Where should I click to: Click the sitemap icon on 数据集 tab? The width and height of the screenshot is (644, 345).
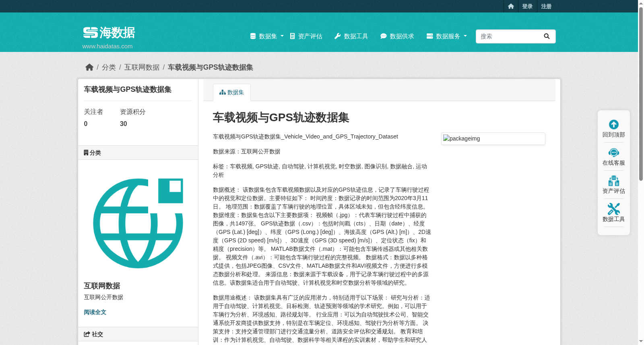pyautogui.click(x=222, y=92)
